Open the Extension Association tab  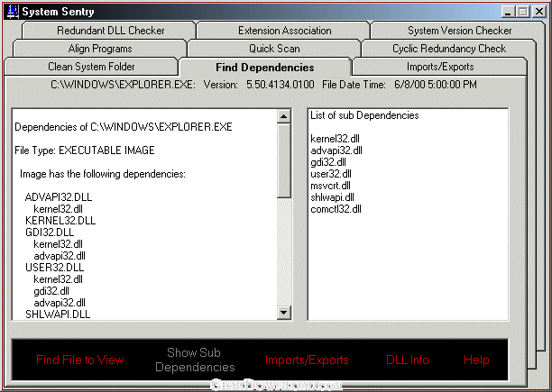(x=284, y=31)
